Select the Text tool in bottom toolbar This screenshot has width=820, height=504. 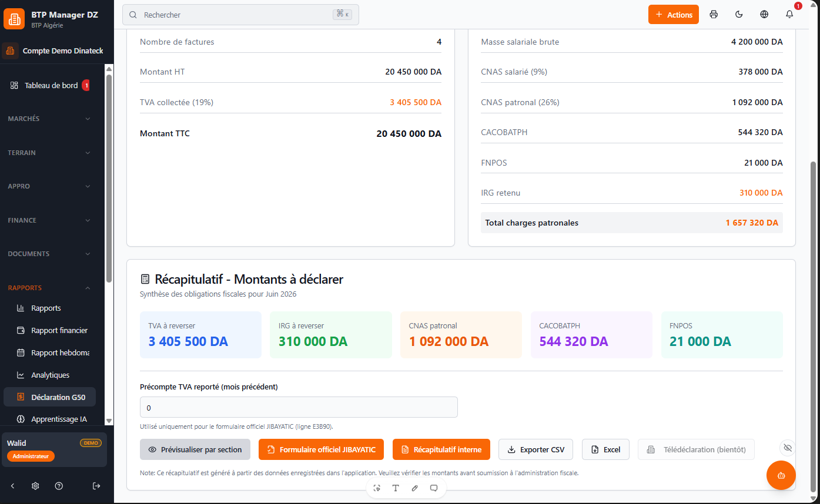pyautogui.click(x=396, y=488)
